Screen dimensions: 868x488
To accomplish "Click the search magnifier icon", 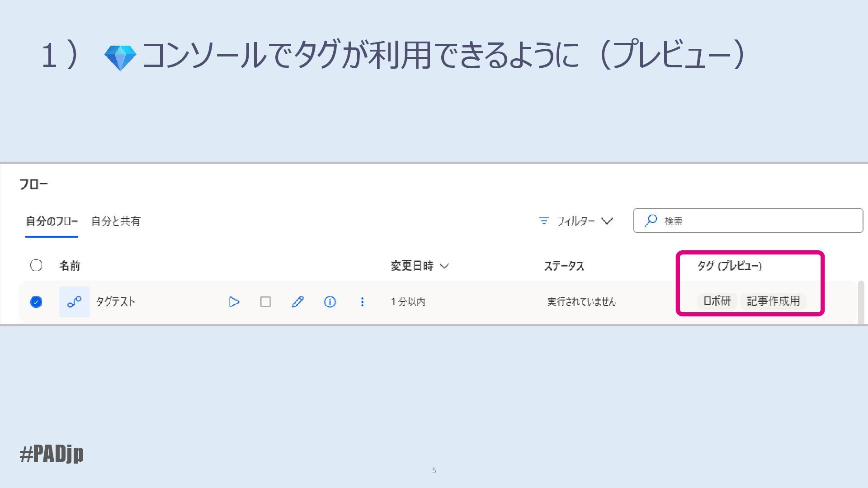I will (651, 221).
